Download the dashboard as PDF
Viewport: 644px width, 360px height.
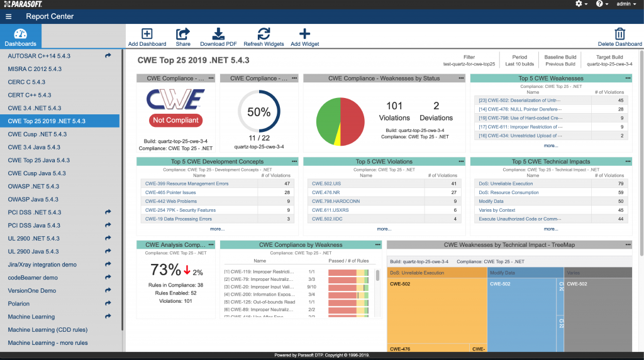point(218,37)
